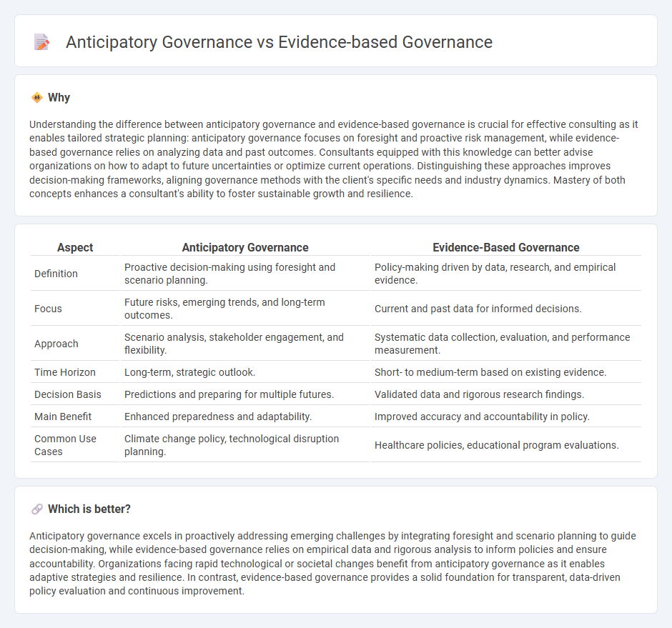Viewport: 672px width, 628px height.
Task: Click the document pencil icon beside the title
Action: (x=41, y=42)
